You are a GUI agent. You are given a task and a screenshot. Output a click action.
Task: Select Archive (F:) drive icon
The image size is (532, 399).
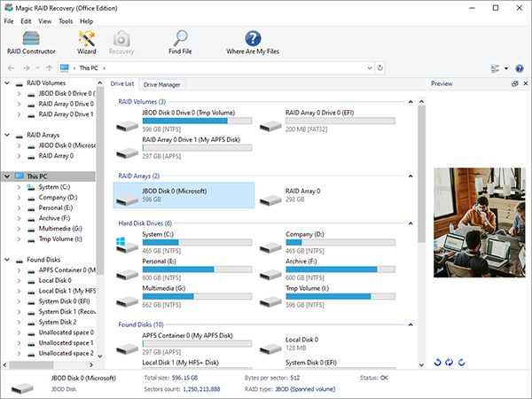click(270, 275)
